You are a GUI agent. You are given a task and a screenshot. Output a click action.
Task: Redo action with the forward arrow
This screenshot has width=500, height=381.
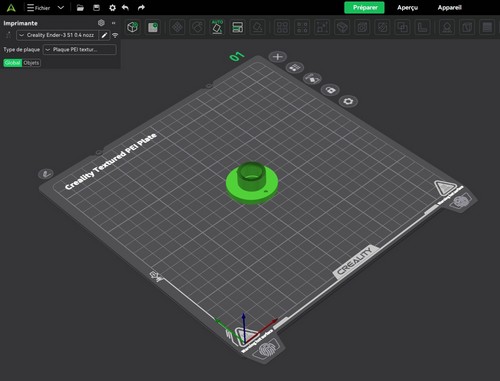[x=141, y=8]
